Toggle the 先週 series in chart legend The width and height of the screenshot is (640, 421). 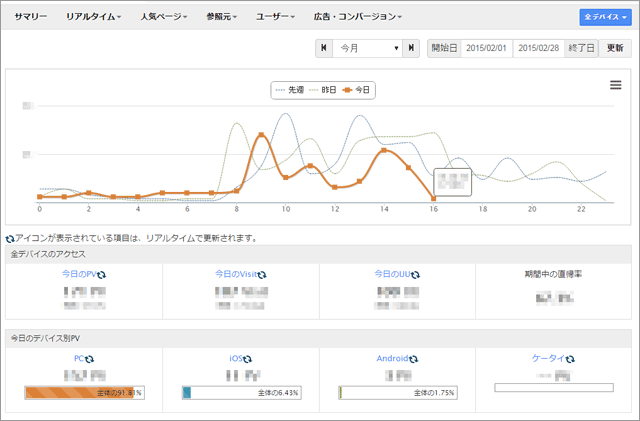(290, 90)
